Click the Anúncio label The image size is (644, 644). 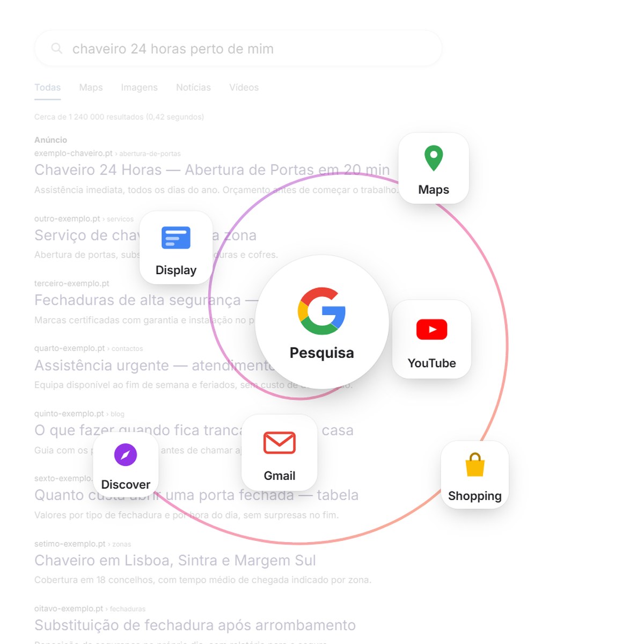[51, 140]
